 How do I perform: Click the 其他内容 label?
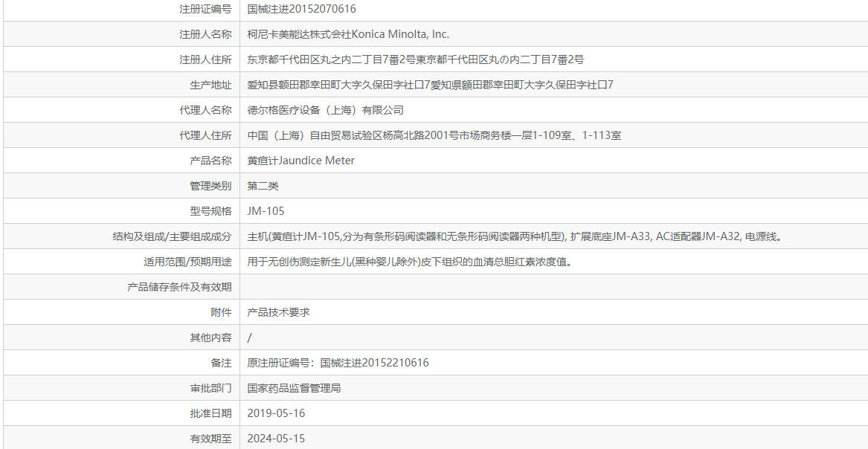click(x=211, y=337)
